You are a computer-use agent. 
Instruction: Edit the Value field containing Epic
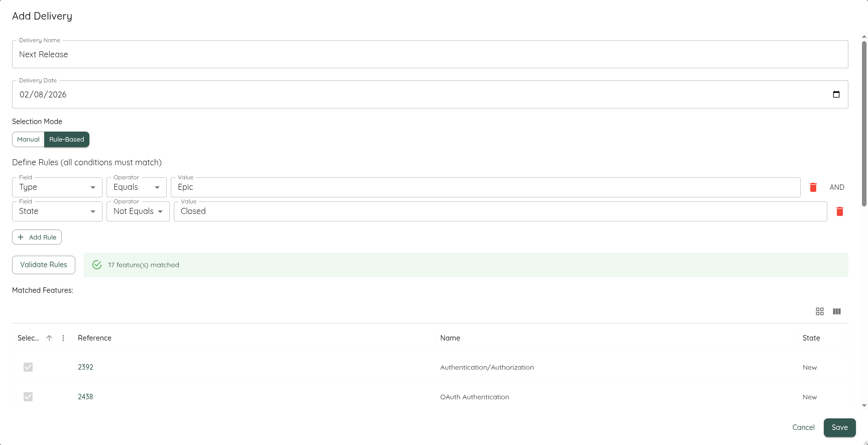[x=486, y=187]
